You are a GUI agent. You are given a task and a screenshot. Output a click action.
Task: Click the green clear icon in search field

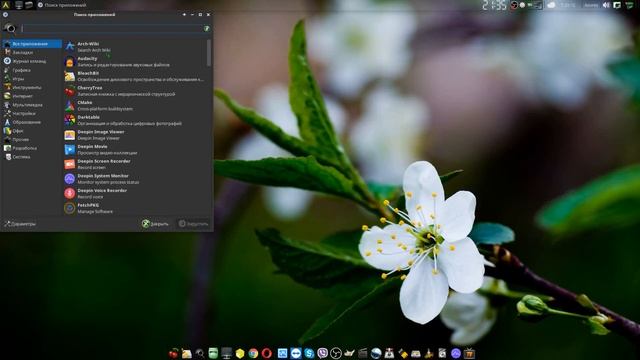(x=207, y=28)
